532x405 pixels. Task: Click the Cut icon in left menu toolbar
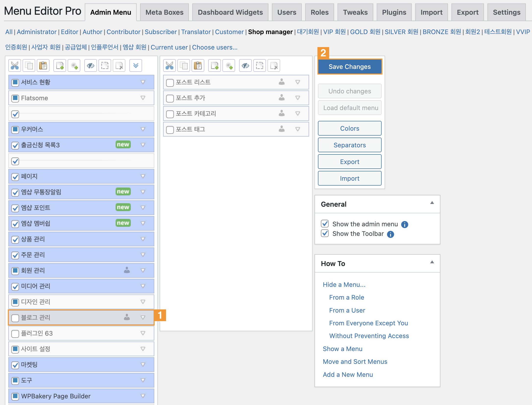15,65
